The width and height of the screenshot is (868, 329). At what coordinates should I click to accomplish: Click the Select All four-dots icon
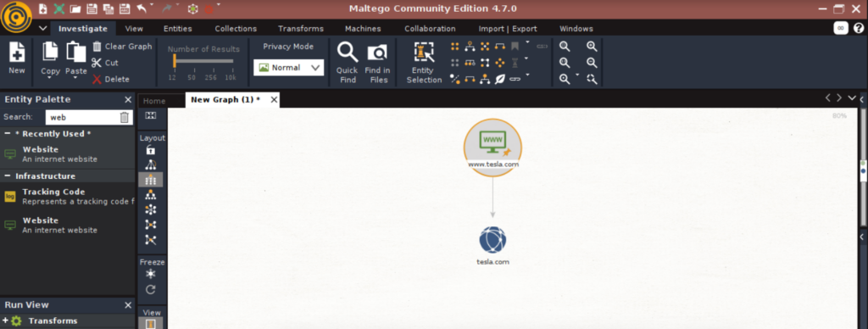click(x=455, y=47)
